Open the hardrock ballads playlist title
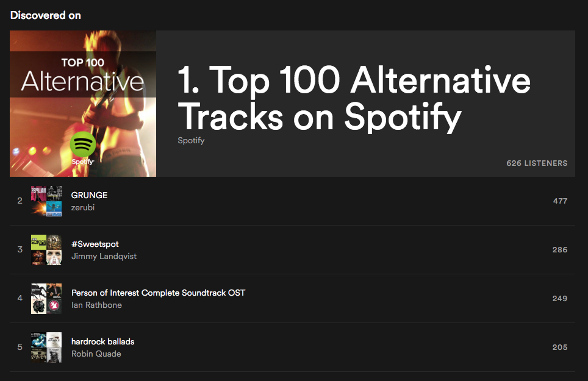 [x=102, y=341]
